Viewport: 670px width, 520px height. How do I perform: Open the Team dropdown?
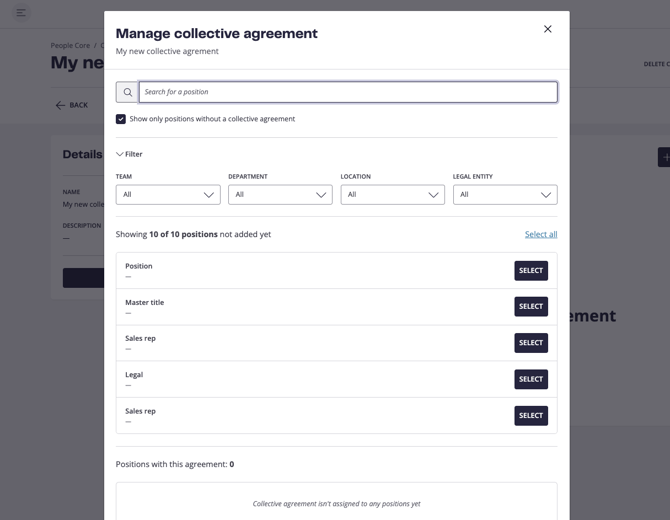[167, 195]
